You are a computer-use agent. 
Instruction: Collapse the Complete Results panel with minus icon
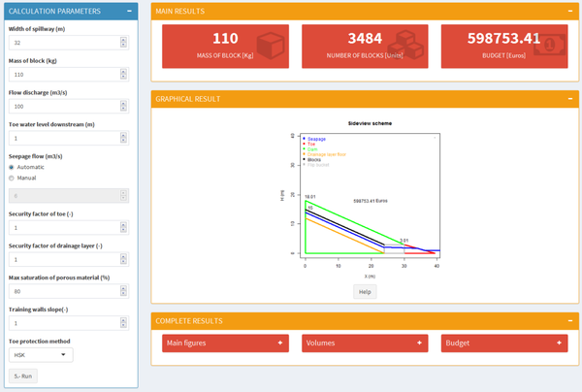pyautogui.click(x=569, y=320)
